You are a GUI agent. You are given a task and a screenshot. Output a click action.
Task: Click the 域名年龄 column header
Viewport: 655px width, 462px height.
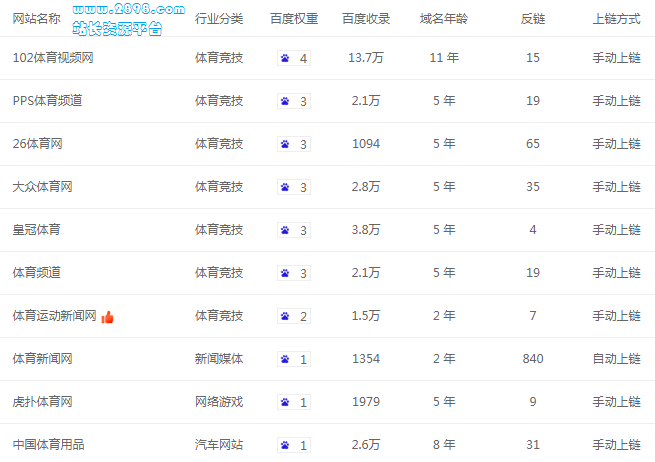coord(444,19)
